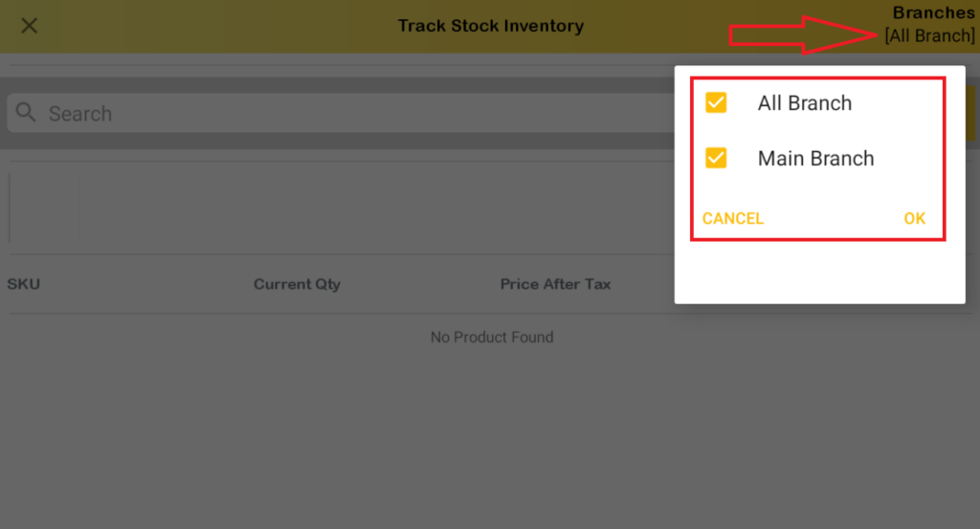Focus the Search input field
This screenshot has height=529, width=980.
(287, 114)
